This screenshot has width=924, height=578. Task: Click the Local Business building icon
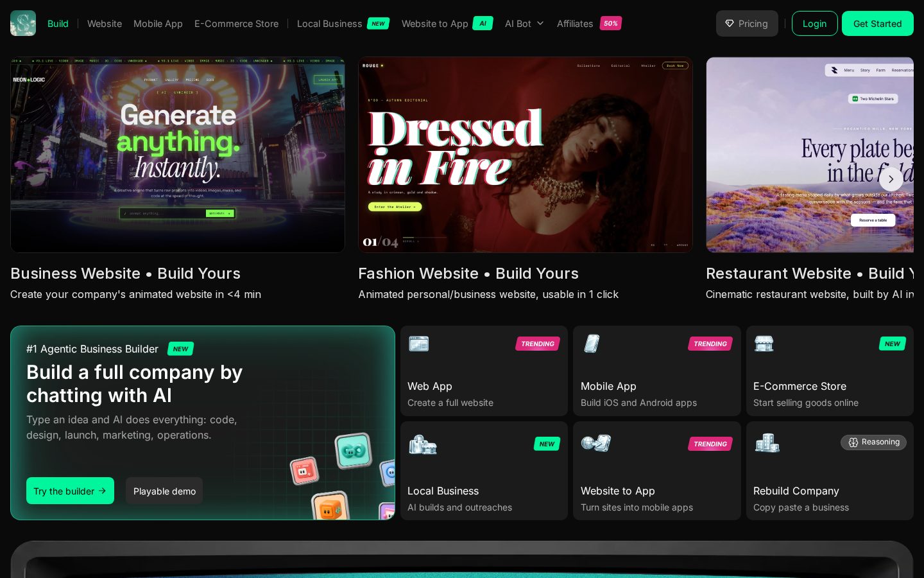pos(422,444)
